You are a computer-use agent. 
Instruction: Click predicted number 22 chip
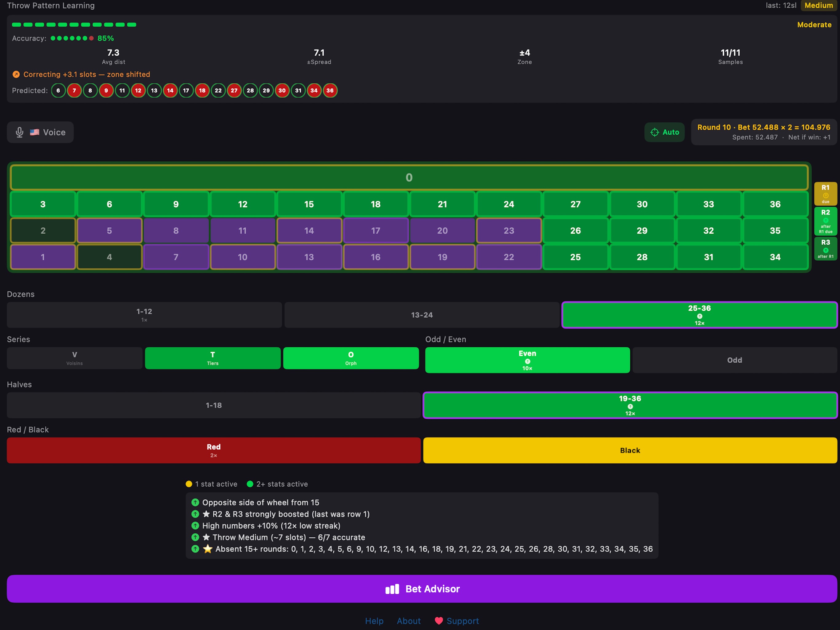point(218,90)
